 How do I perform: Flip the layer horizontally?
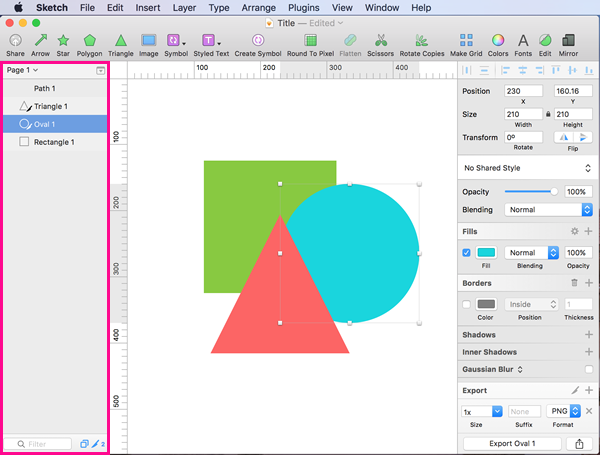[563, 137]
